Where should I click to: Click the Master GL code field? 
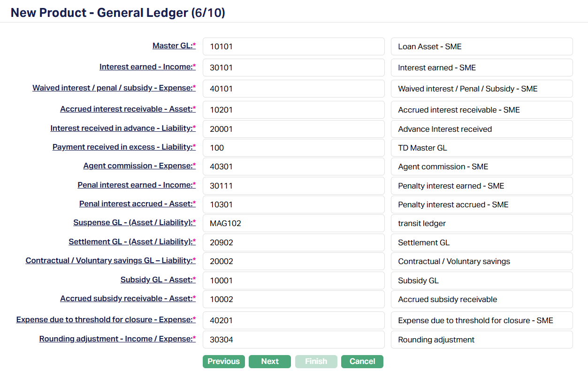point(293,46)
